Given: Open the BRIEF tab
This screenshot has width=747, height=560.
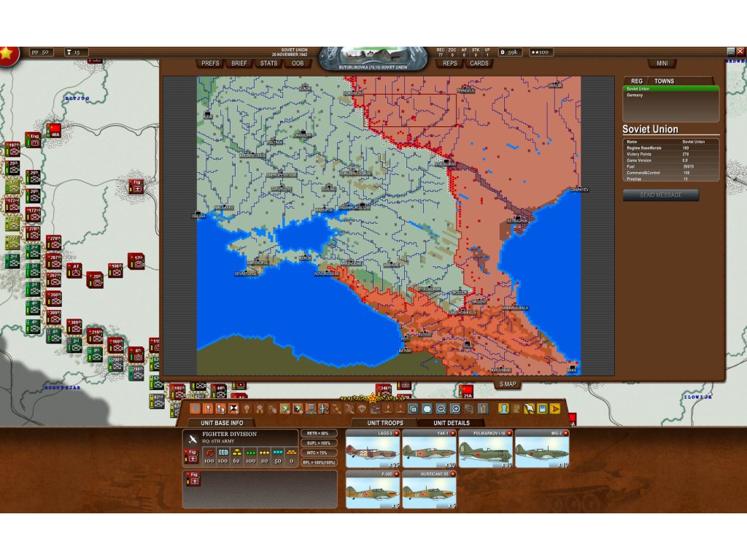Looking at the screenshot, I should [x=239, y=63].
